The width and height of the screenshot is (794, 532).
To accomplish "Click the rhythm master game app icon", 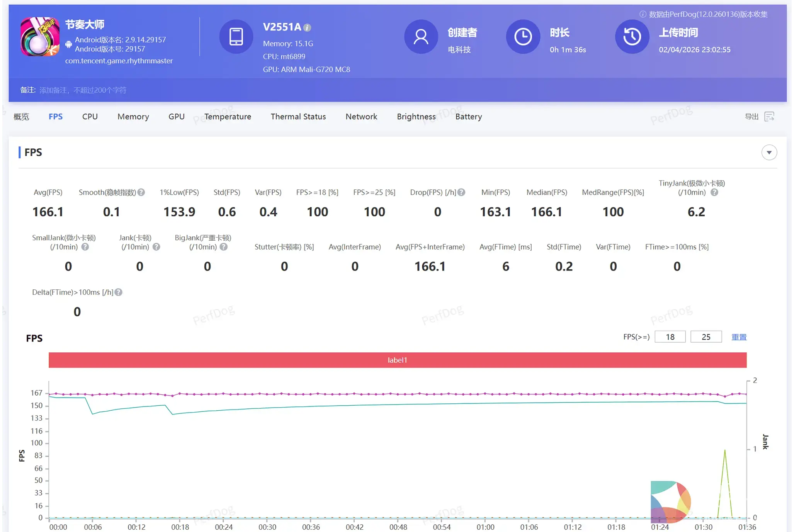I will point(40,36).
